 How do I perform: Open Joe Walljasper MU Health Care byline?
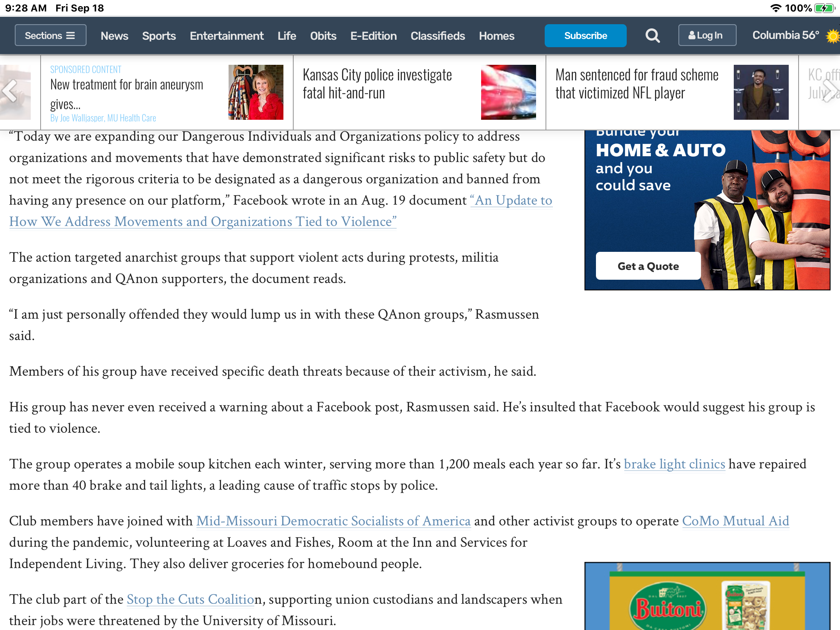click(103, 118)
